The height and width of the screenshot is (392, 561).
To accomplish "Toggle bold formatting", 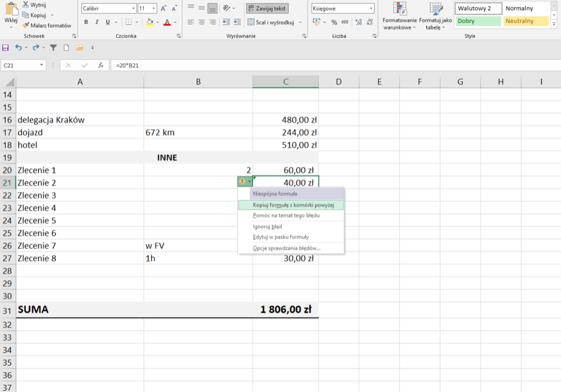I will pos(86,22).
